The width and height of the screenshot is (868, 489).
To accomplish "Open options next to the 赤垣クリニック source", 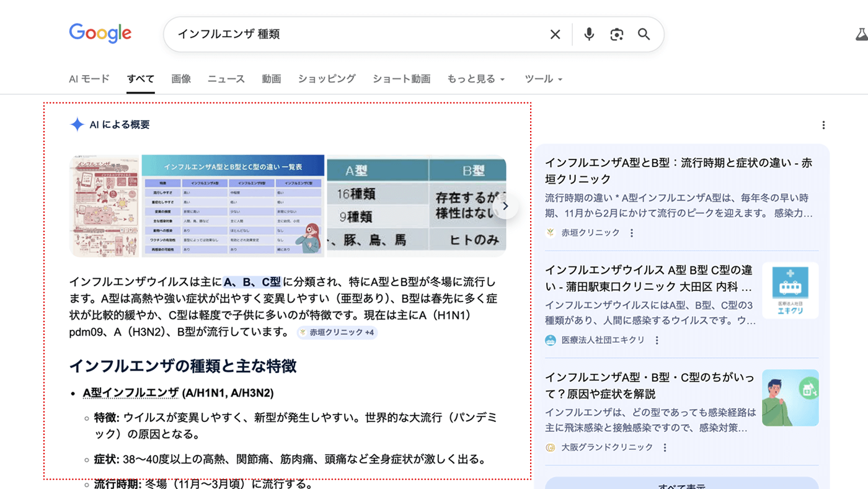I will [x=631, y=232].
